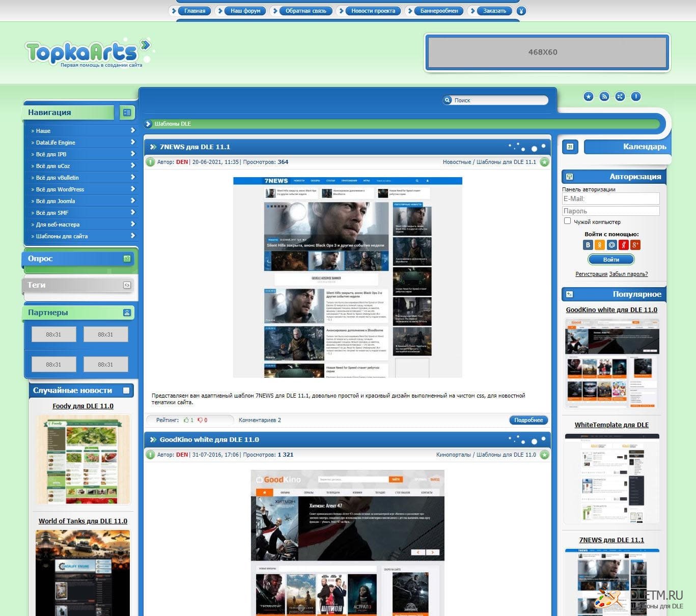Screen dimensions: 696x616
Task: Open the WhiteTemplate для DLE link
Action: tap(611, 425)
